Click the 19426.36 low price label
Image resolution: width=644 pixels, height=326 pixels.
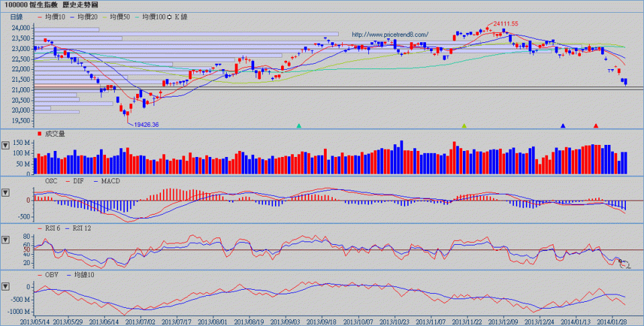(x=146, y=124)
